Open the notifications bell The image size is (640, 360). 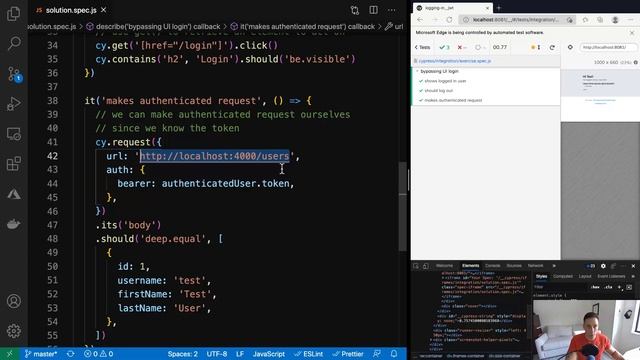pyautogui.click(x=394, y=354)
